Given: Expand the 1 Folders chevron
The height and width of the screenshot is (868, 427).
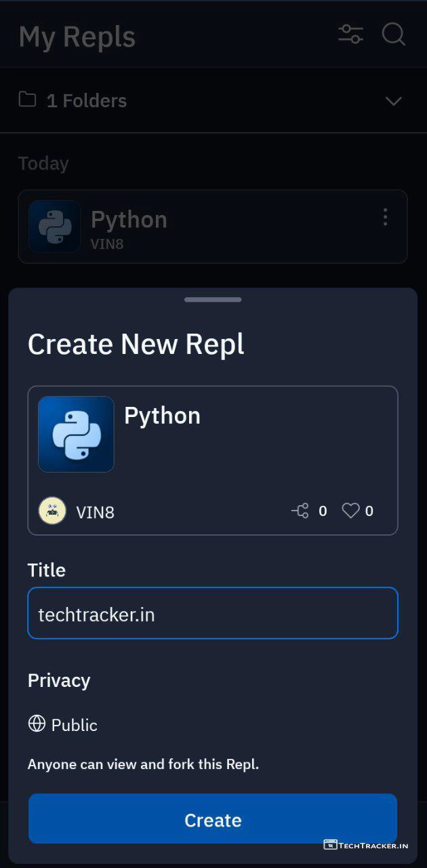Looking at the screenshot, I should coord(393,101).
